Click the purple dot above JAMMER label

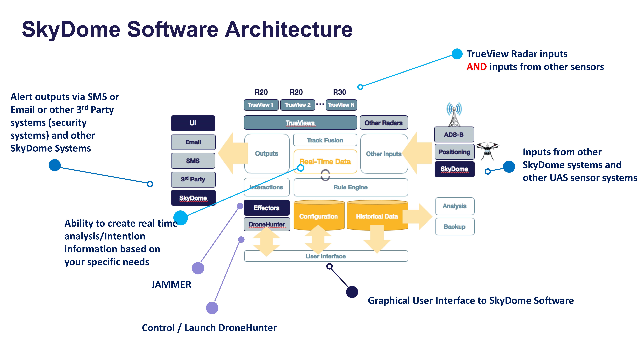click(198, 268)
